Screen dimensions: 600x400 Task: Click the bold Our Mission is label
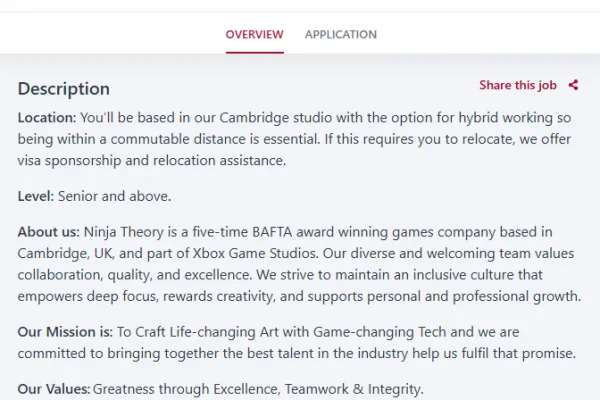click(x=64, y=332)
